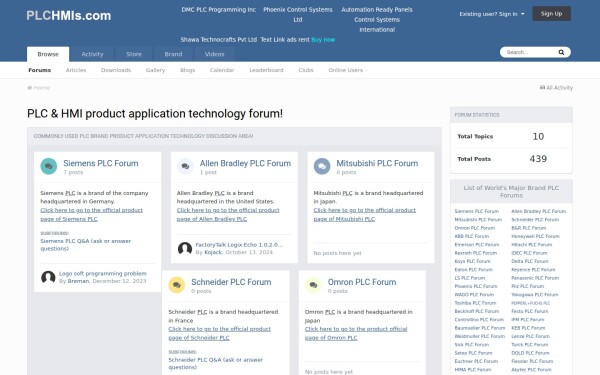Open the Videos tab

tap(214, 54)
